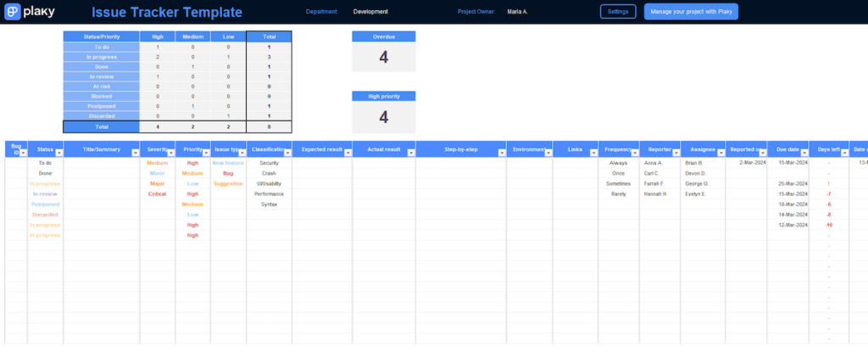
Task: Click the Actual result filter arrow
Action: click(409, 153)
